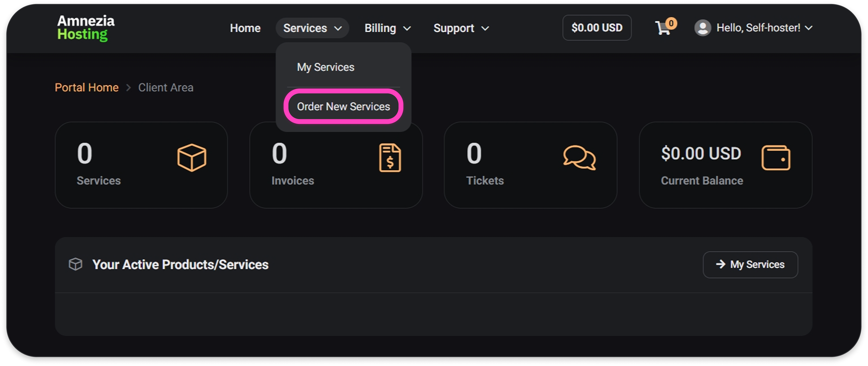Choose Order New Services menu entry
This screenshot has height=366, width=868.
tap(343, 107)
